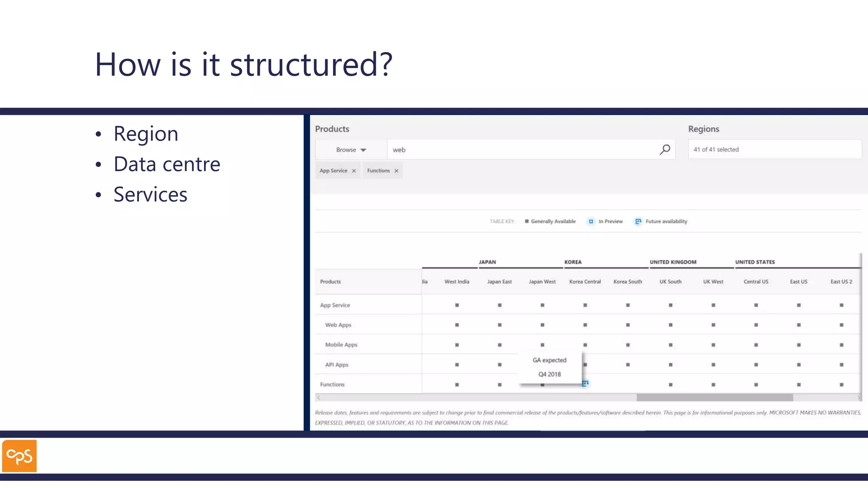Select the Functions row label
This screenshot has width=868, height=488.
click(x=332, y=385)
